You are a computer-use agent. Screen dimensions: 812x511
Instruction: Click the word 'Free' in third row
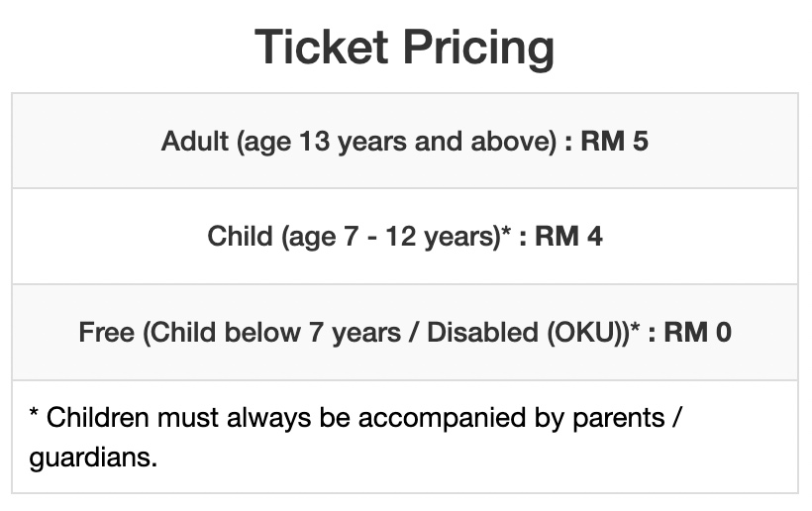tap(106, 333)
